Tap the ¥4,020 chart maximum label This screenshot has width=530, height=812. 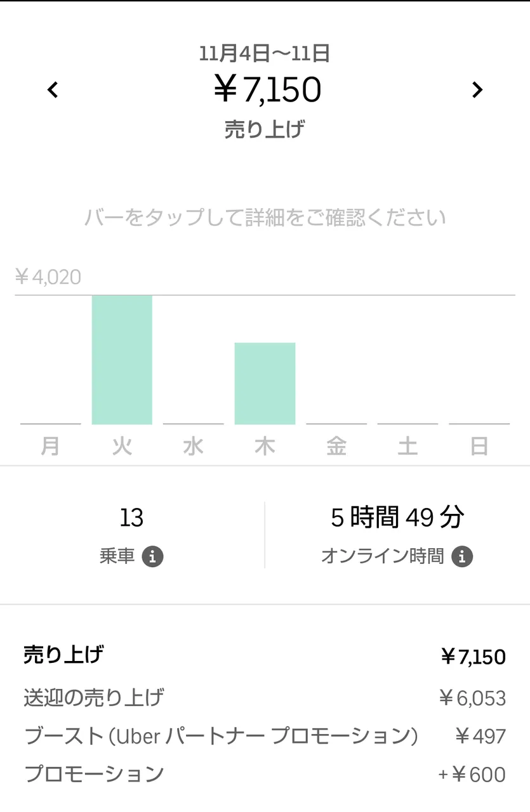coord(48,277)
